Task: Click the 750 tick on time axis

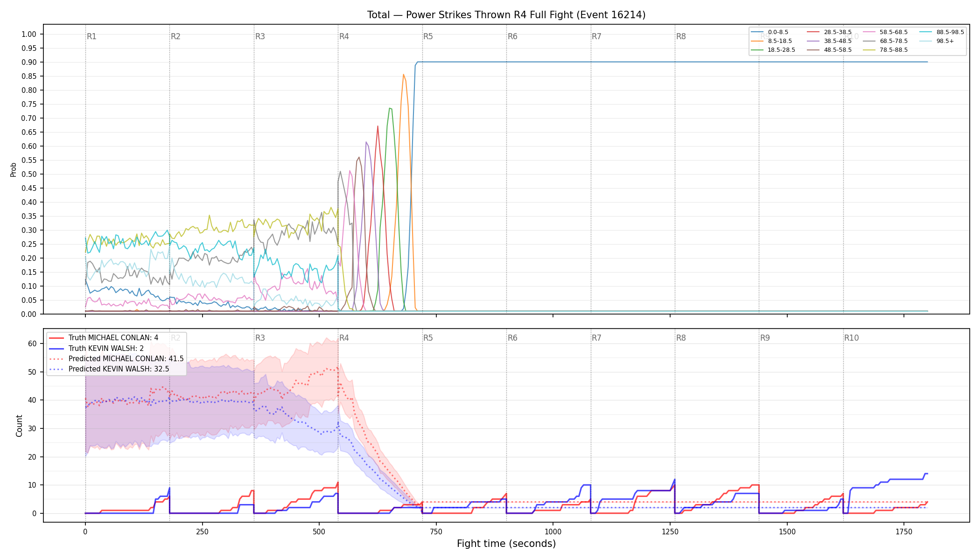Action: pyautogui.click(x=436, y=532)
